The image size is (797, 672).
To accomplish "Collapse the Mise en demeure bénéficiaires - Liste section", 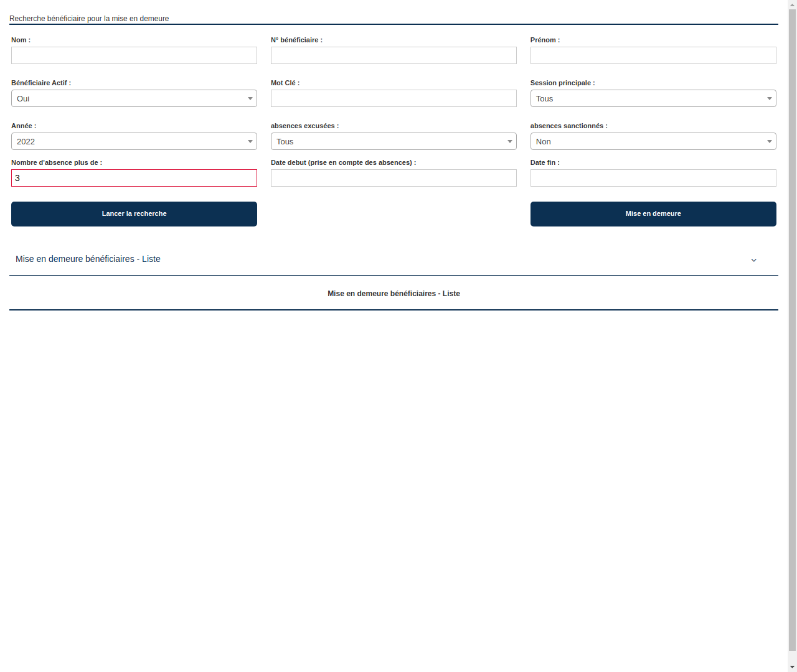I will click(754, 260).
